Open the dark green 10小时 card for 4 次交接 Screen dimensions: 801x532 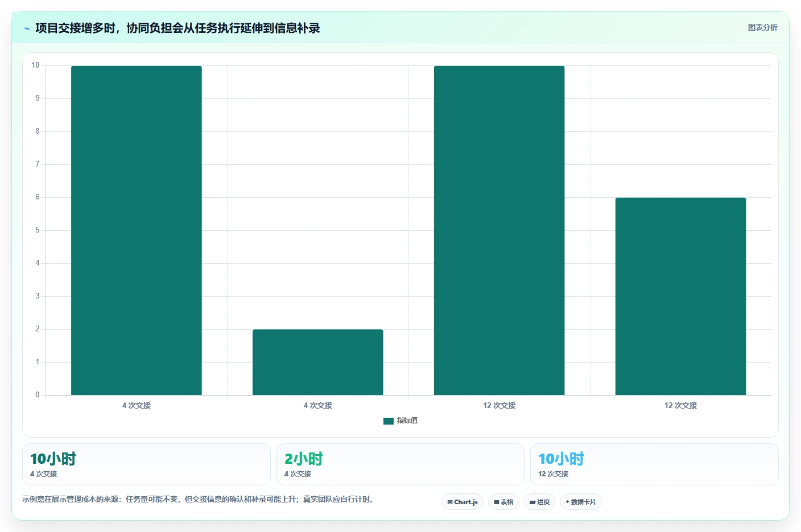(146, 464)
